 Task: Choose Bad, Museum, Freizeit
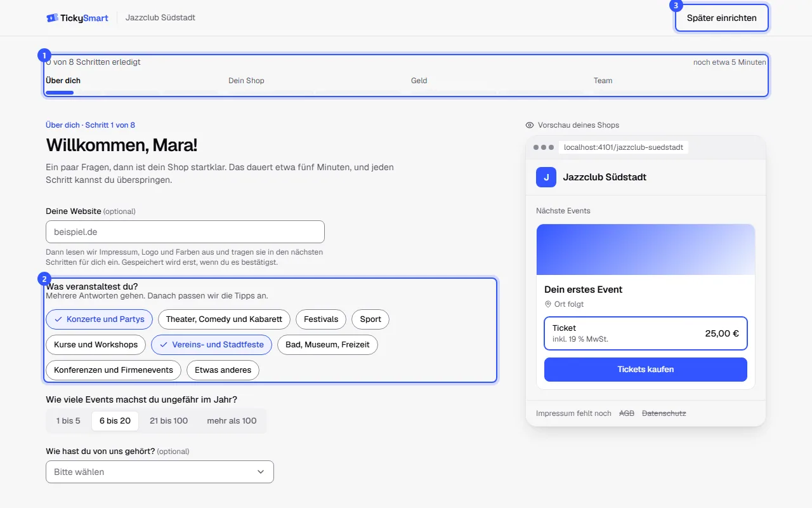(x=327, y=345)
